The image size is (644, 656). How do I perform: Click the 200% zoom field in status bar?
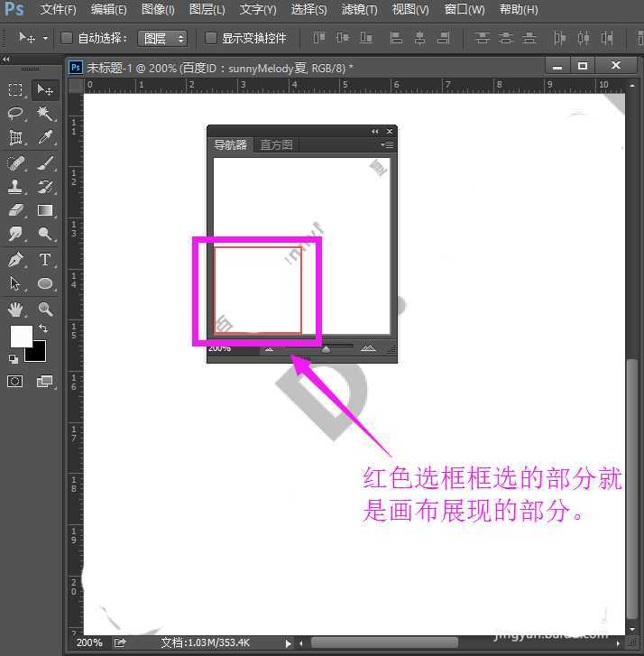point(88,642)
